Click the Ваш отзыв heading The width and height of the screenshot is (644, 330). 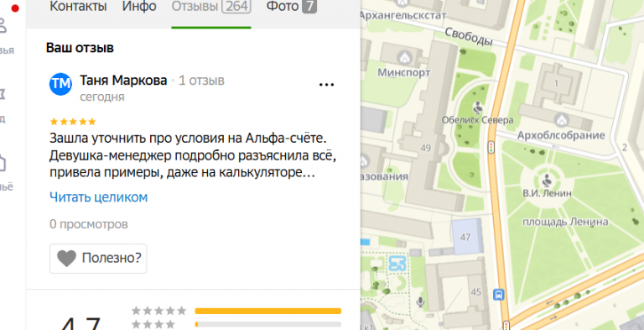[x=80, y=48]
